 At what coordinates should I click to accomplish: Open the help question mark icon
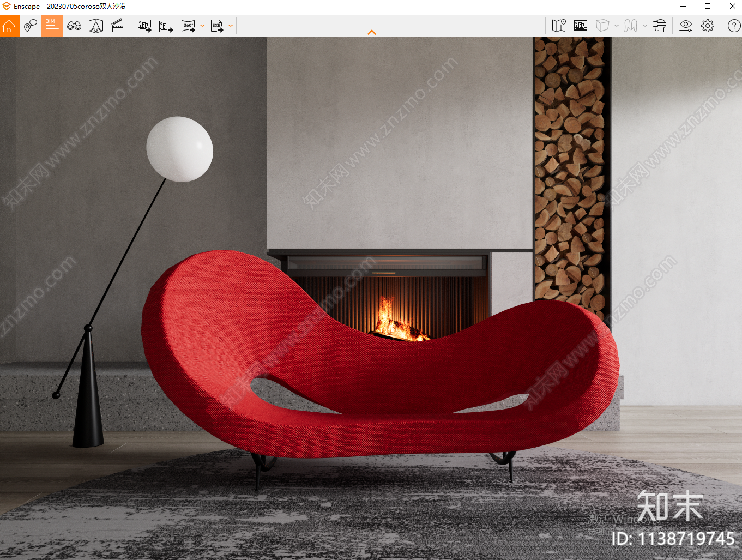(x=734, y=26)
